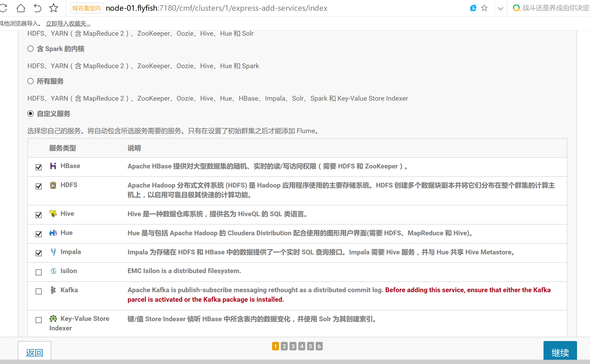
Task: Click the Hive bee icon
Action: click(53, 214)
